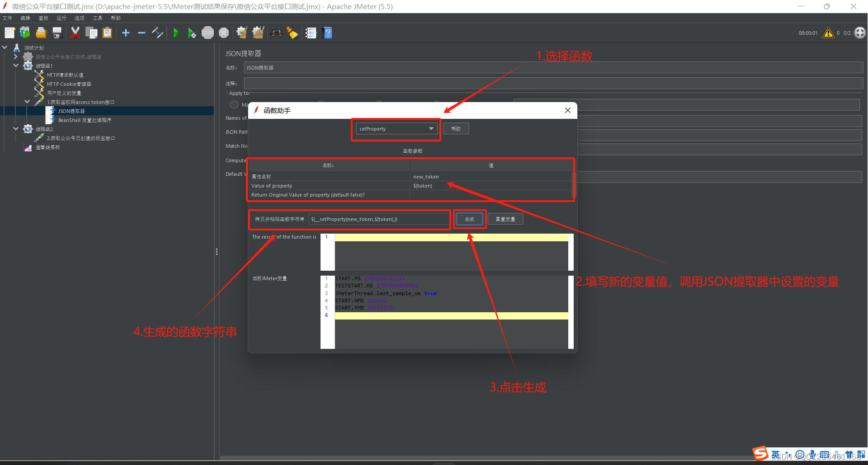Screen dimensions: 868x465
Task: Click the Open file folder icon
Action: (x=41, y=33)
